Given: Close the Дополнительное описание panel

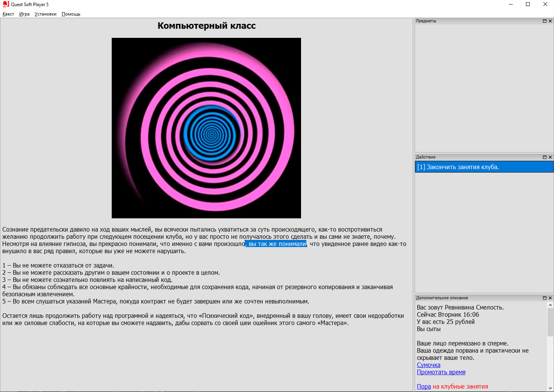Looking at the screenshot, I should (x=550, y=298).
